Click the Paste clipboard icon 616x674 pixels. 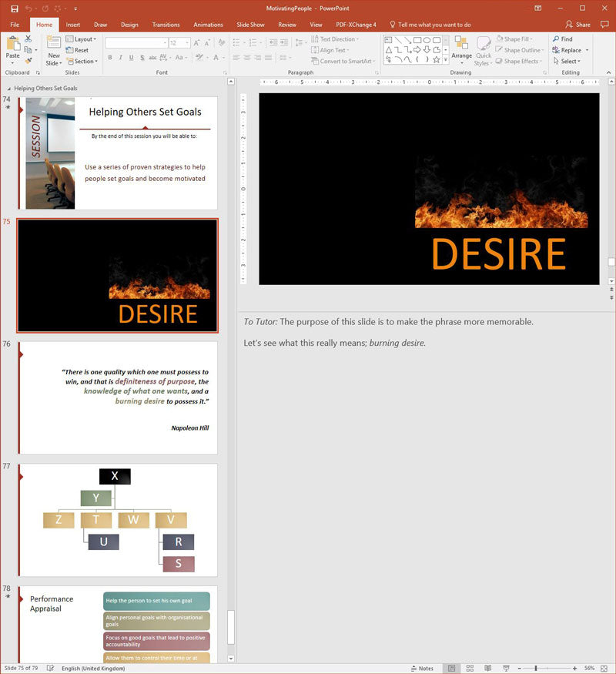pyautogui.click(x=13, y=43)
